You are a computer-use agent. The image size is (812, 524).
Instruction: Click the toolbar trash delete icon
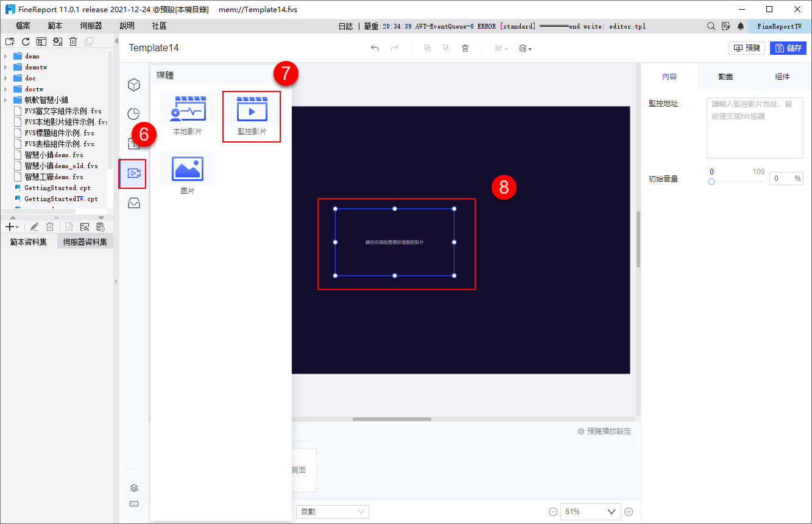click(465, 48)
